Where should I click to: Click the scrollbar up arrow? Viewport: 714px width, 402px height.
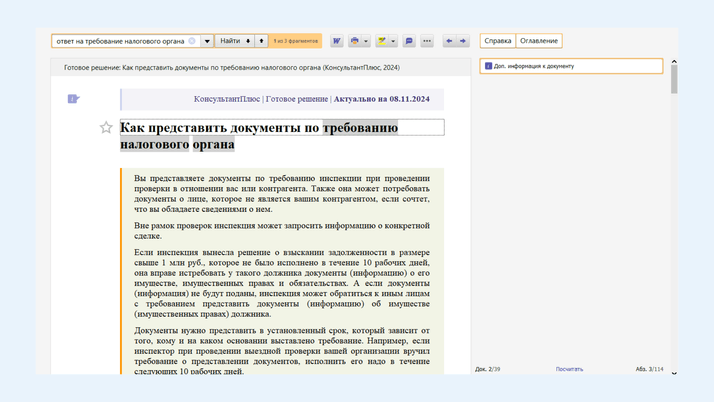[x=674, y=61]
